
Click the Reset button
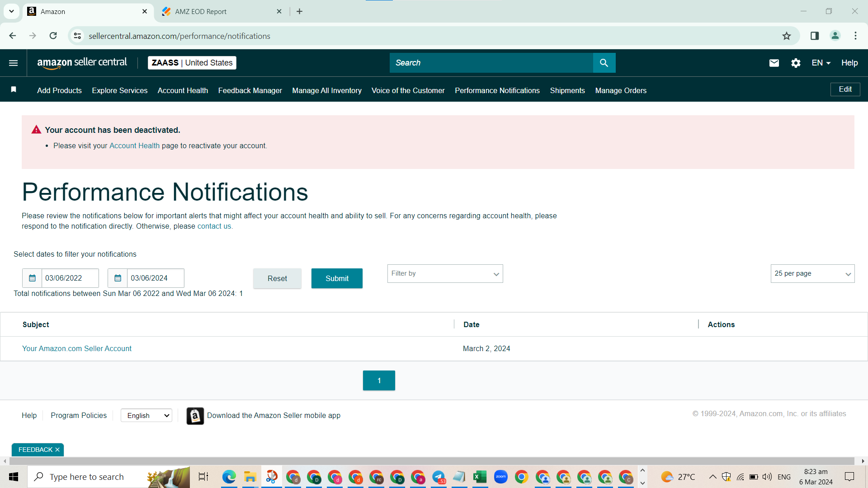point(277,278)
